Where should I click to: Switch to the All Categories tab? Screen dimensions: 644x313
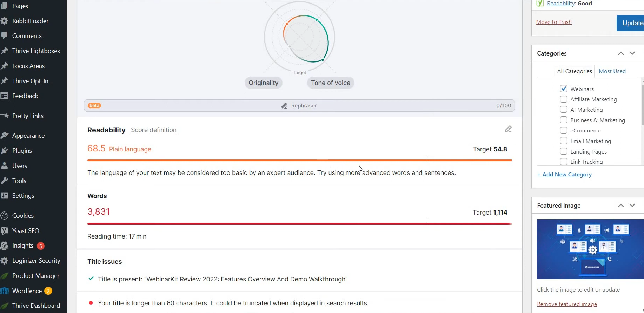pos(575,71)
